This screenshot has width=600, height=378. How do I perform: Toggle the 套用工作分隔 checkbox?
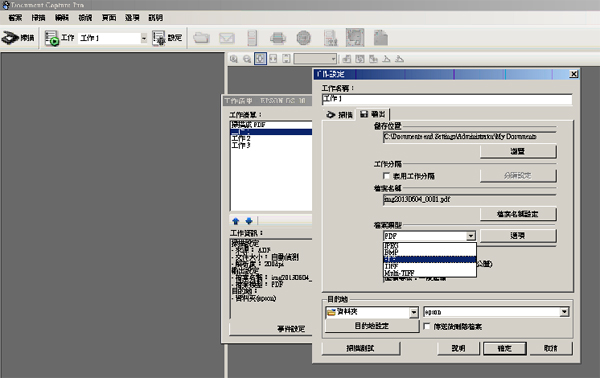[386, 176]
